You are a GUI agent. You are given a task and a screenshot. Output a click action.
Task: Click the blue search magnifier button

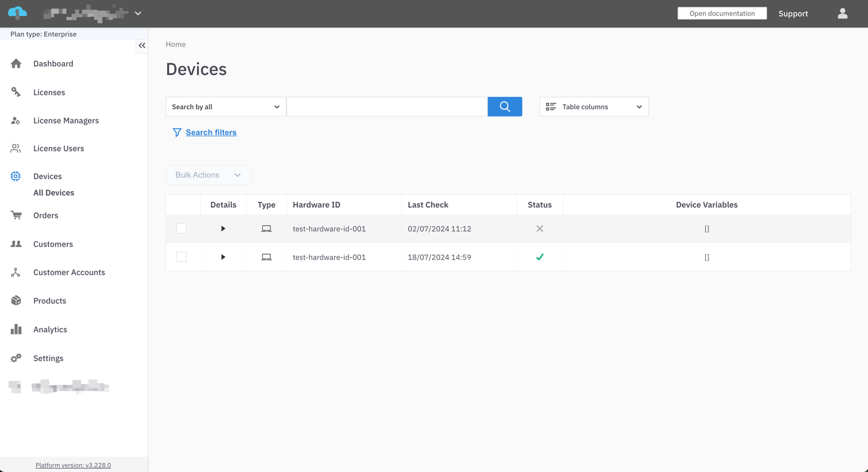coord(505,107)
